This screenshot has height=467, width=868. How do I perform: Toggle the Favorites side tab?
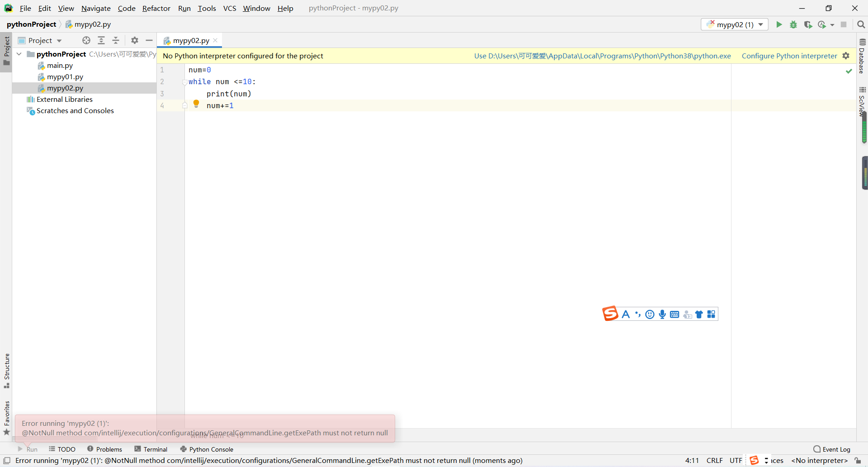[x=6, y=418]
